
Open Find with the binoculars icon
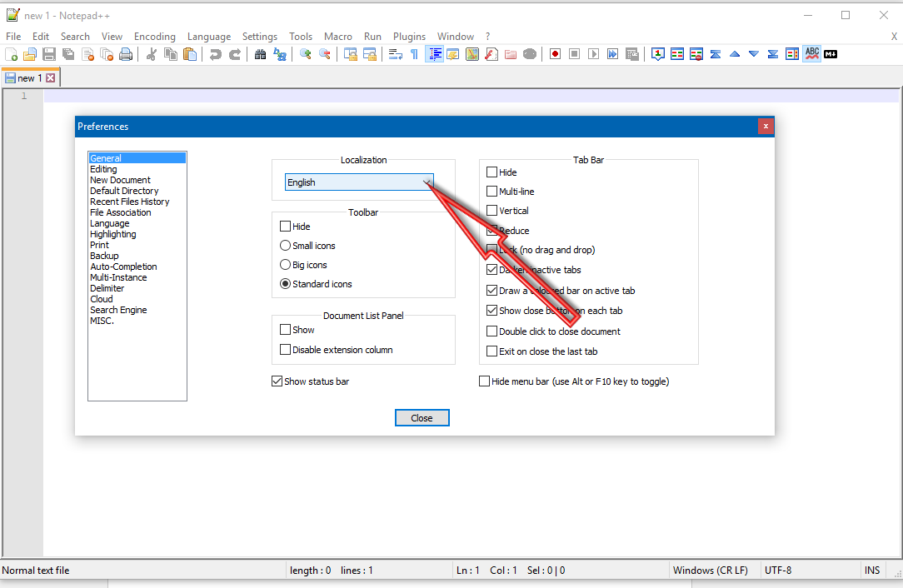coord(260,54)
